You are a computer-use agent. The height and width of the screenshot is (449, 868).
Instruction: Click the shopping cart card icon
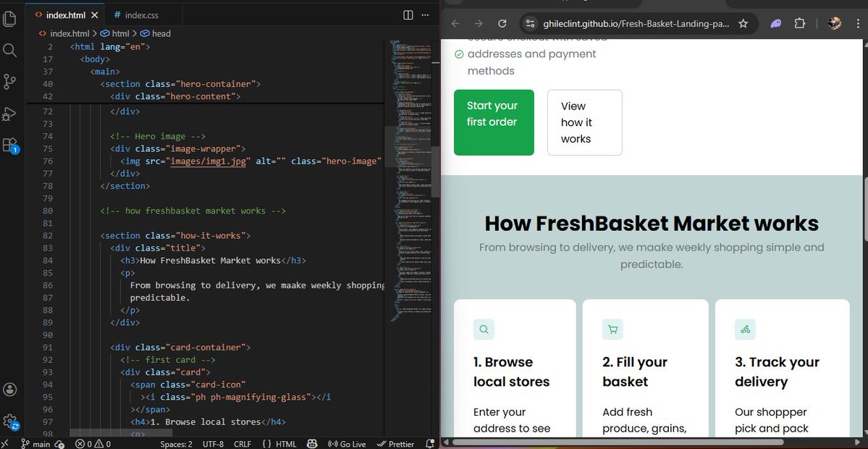tap(612, 330)
